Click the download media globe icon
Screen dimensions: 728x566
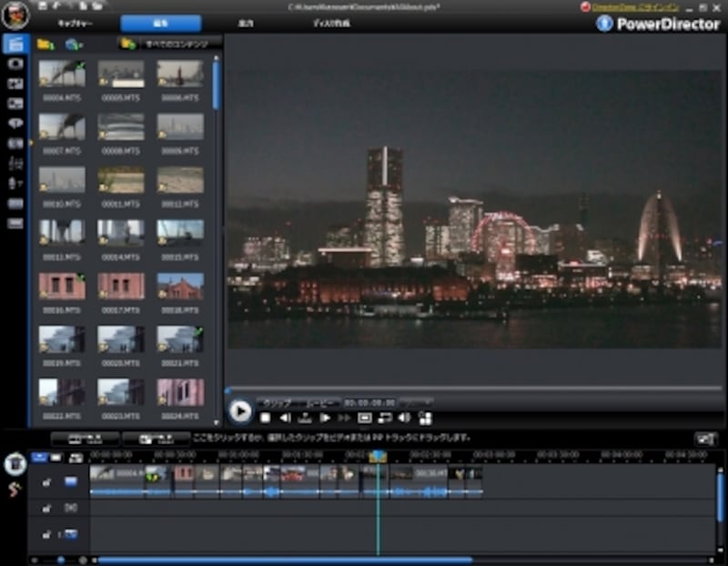pyautogui.click(x=74, y=44)
